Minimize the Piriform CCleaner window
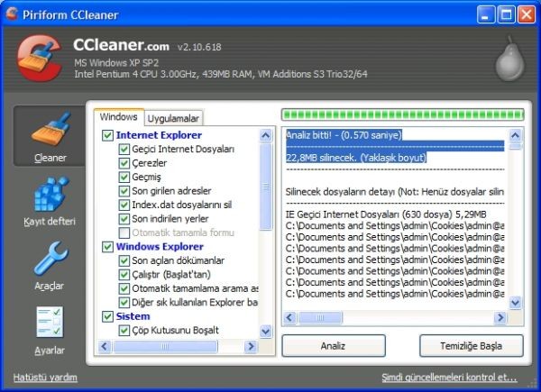Screen dimensions: 541x392 pos(486,14)
